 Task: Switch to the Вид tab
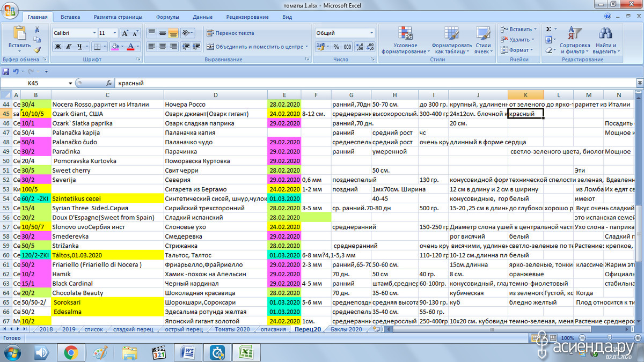[287, 17]
